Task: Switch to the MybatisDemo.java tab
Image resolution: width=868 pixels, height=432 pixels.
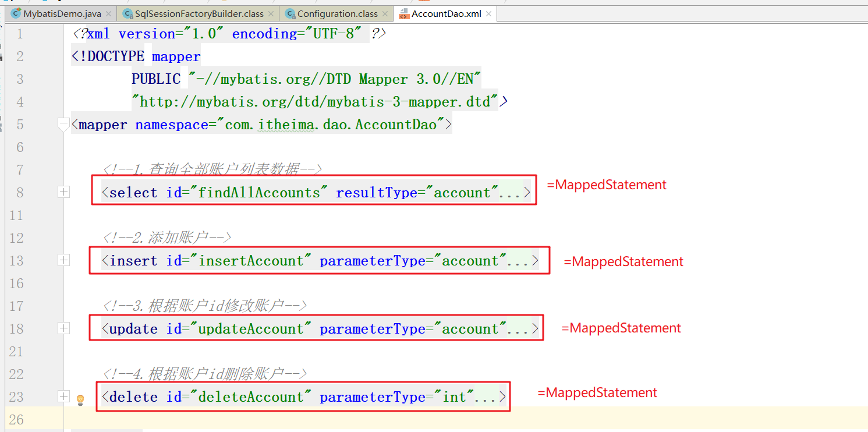Action: click(x=62, y=13)
